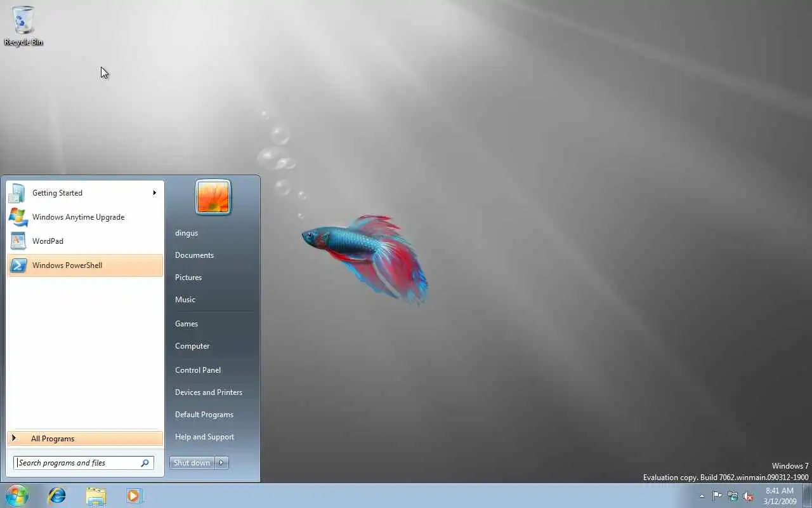Open Computer from the Start menu

pos(192,346)
